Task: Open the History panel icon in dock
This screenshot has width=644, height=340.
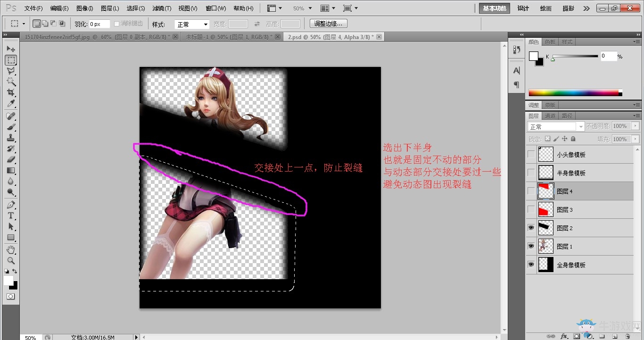Action: pos(516,50)
